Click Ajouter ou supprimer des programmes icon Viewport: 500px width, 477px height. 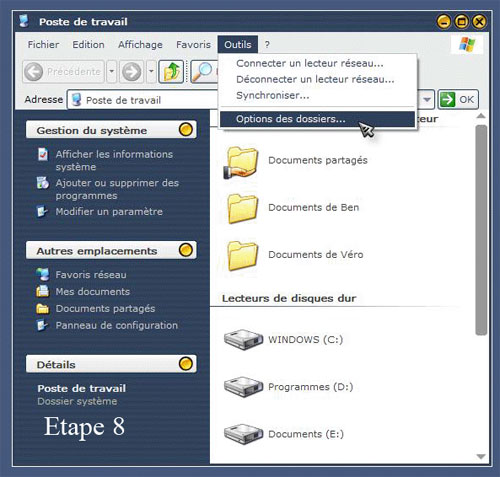pyautogui.click(x=43, y=183)
